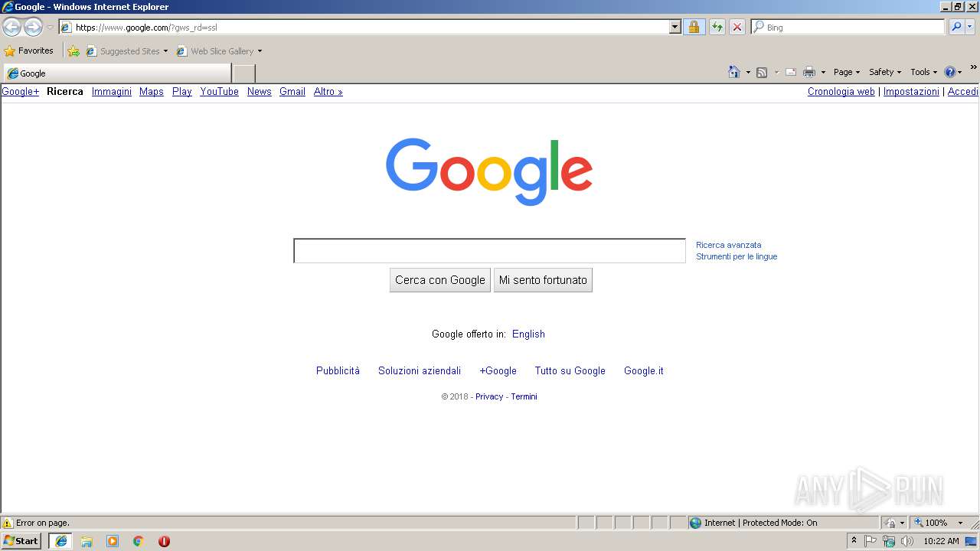
Task: Click the Help question mark icon
Action: coord(950,72)
